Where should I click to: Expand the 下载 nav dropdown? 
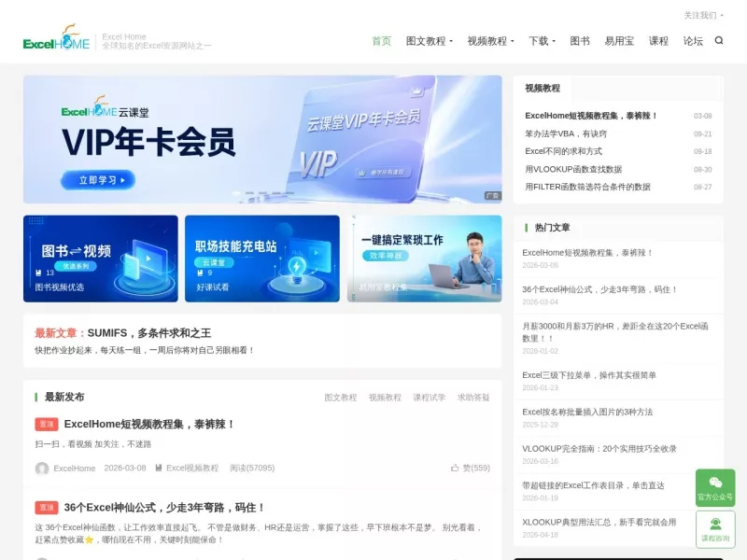(543, 41)
